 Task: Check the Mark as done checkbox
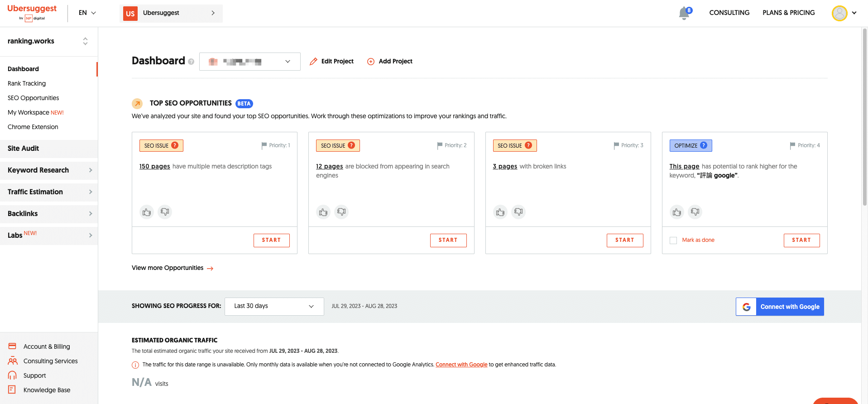coord(673,240)
